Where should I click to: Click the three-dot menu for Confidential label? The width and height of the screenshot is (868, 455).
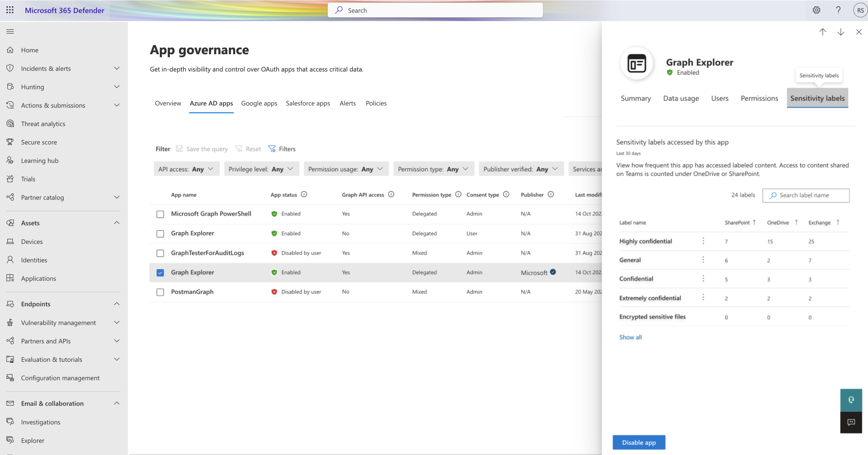coord(703,279)
